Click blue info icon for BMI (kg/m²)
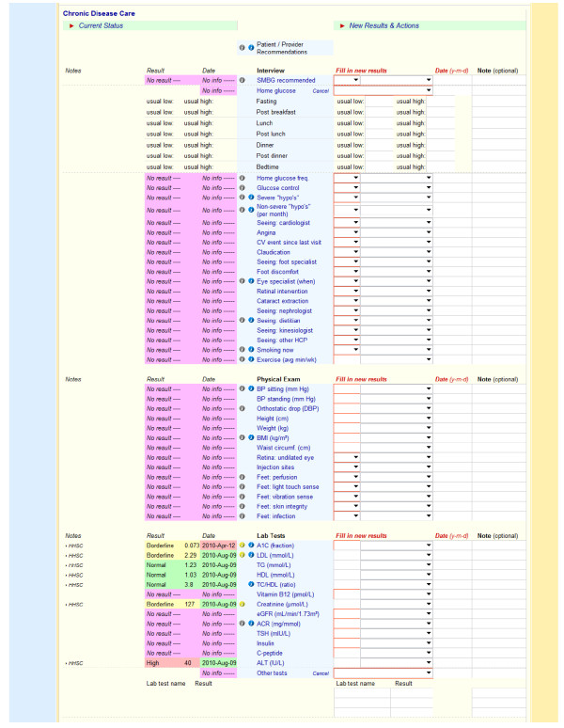This screenshot has width=564, height=728. coord(251,437)
